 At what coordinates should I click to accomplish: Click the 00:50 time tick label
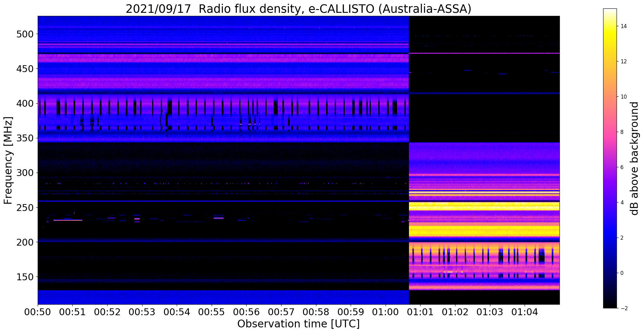pos(38,312)
